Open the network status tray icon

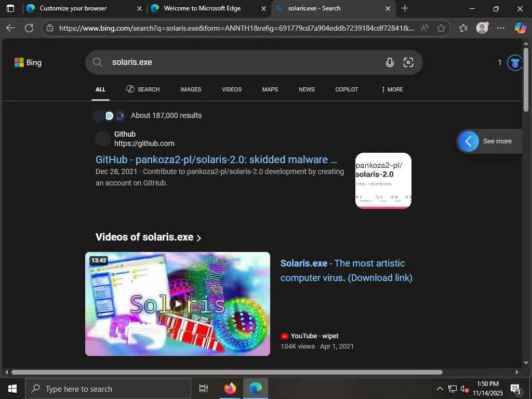pyautogui.click(x=453, y=389)
